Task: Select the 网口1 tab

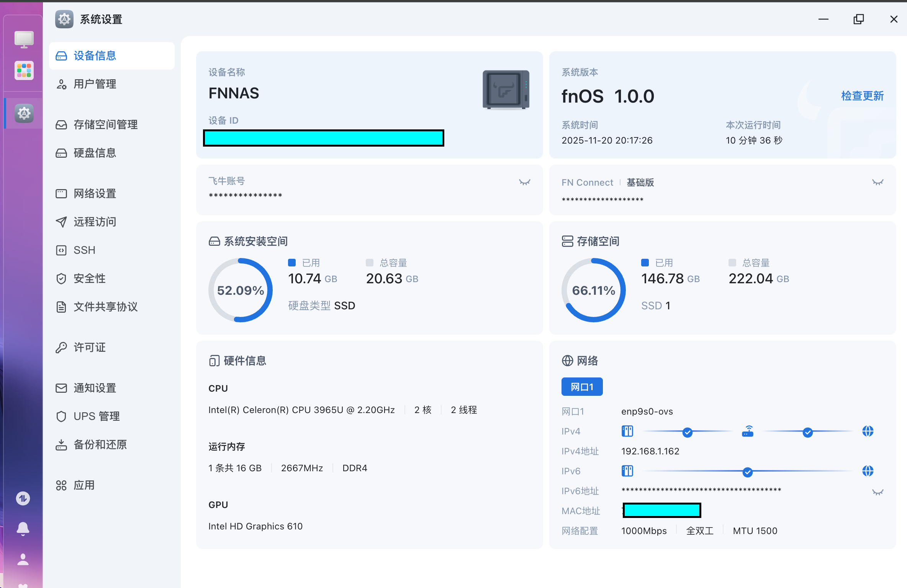Action: (x=581, y=387)
